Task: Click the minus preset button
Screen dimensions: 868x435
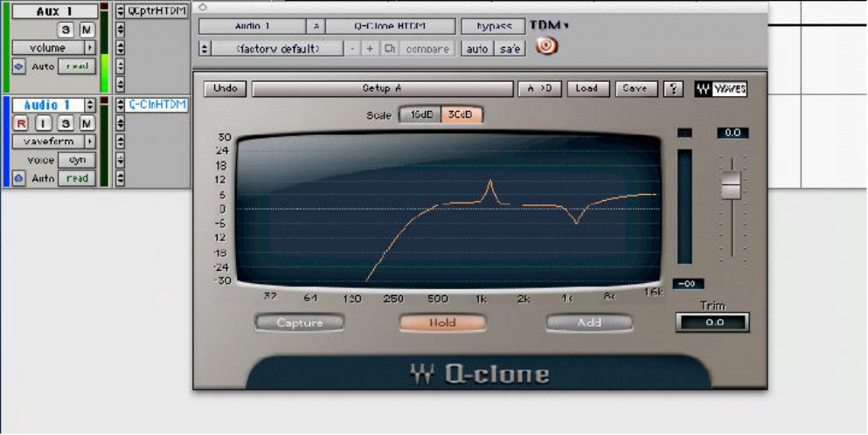Action: 352,49
